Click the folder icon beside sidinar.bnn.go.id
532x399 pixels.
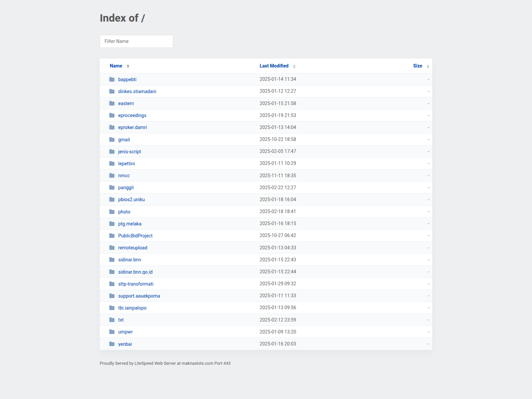(x=112, y=272)
